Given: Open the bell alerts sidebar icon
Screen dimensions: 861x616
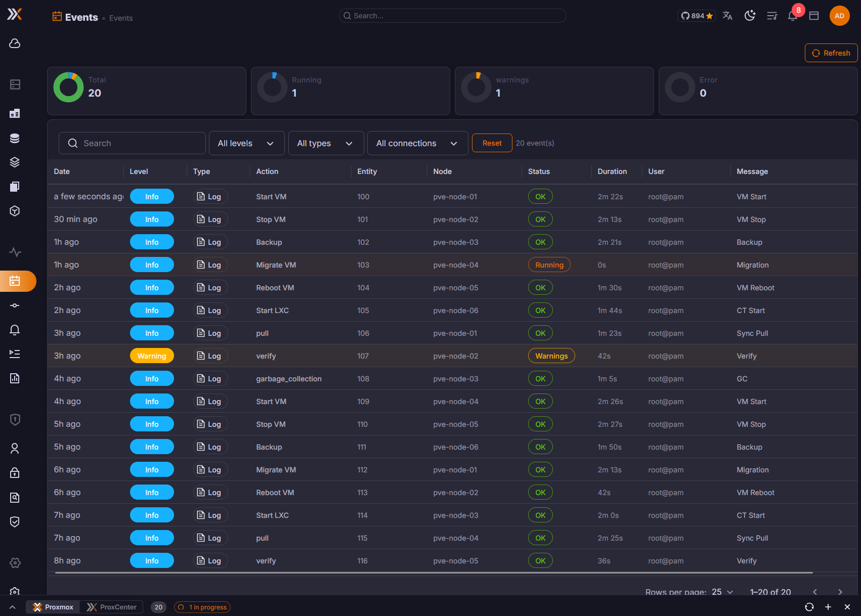Looking at the screenshot, I should (15, 330).
